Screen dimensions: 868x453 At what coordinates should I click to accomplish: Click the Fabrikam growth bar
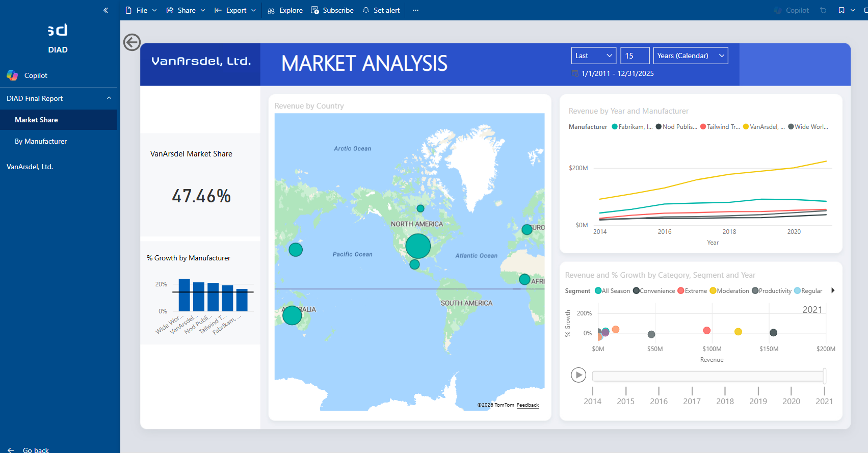242,300
